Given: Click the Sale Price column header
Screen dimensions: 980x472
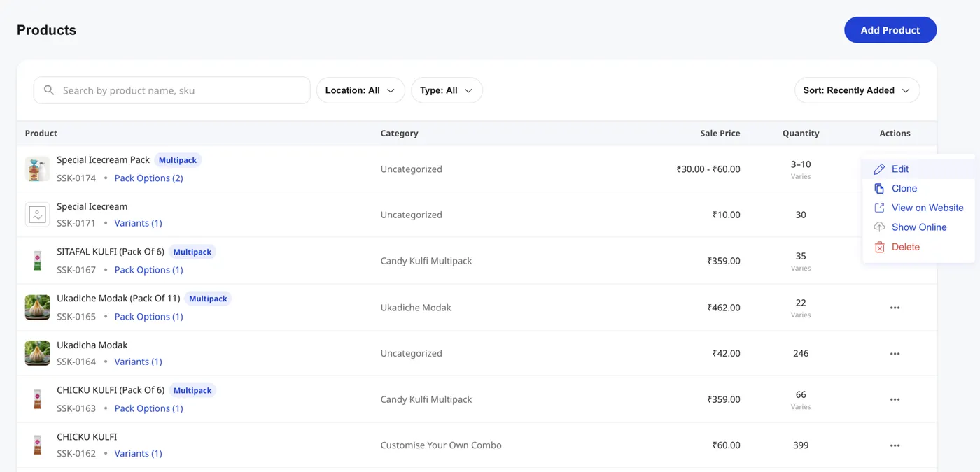Looking at the screenshot, I should click(x=720, y=133).
